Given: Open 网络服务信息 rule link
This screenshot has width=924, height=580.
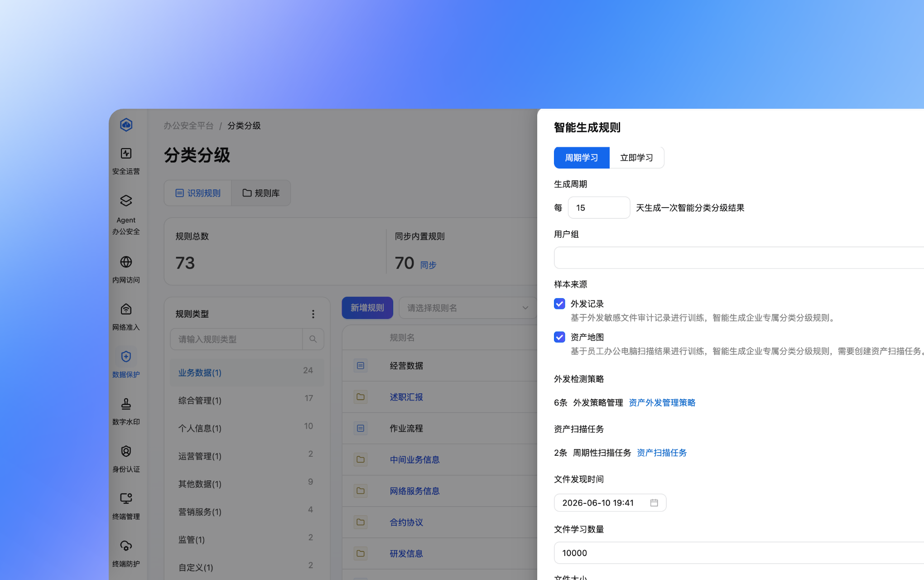Looking at the screenshot, I should pos(414,491).
